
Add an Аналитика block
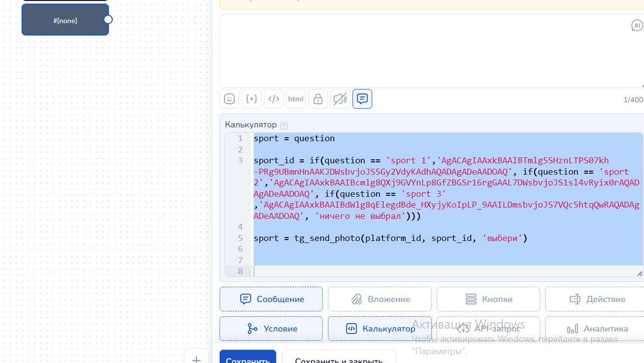click(x=594, y=329)
